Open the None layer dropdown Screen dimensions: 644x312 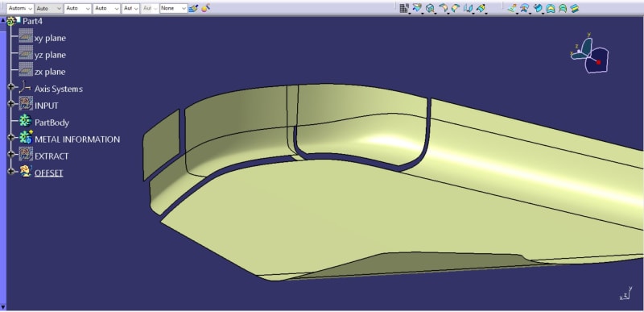(173, 8)
